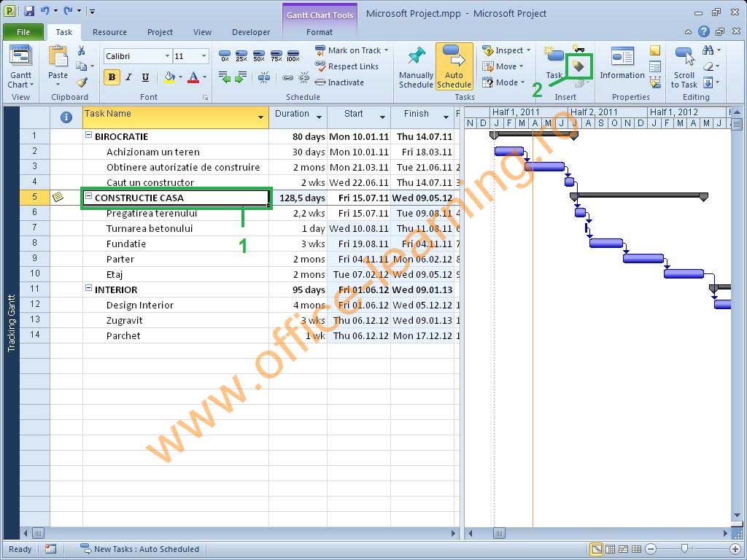Screen dimensions: 747x560
Task: Set task progress to 0% complete
Action: click(225, 55)
